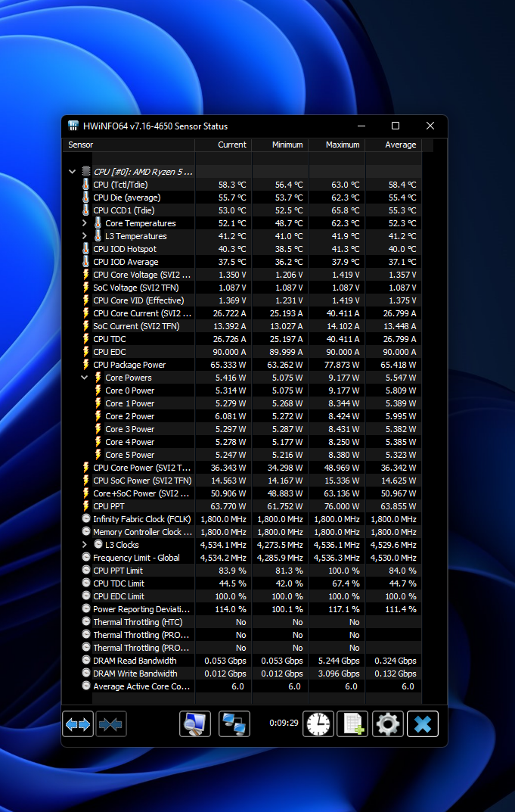The height and width of the screenshot is (812, 515).
Task: Maximize the HWiNFO64 window
Action: 396,126
